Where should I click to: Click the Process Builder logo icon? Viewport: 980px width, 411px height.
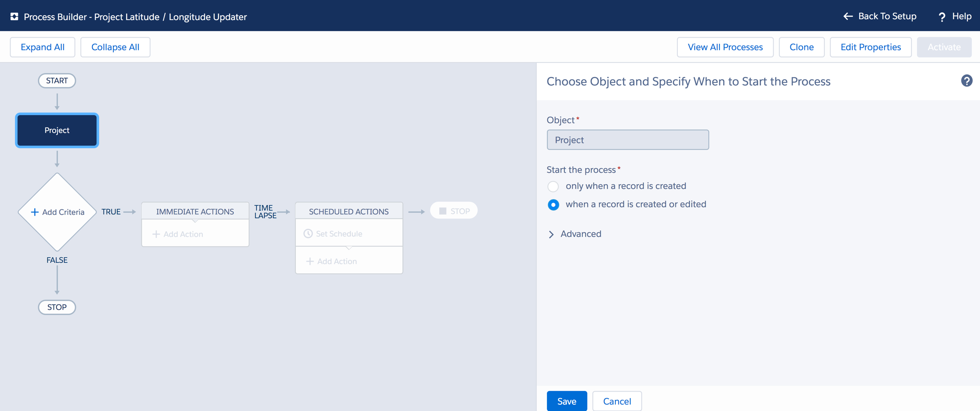tap(14, 17)
